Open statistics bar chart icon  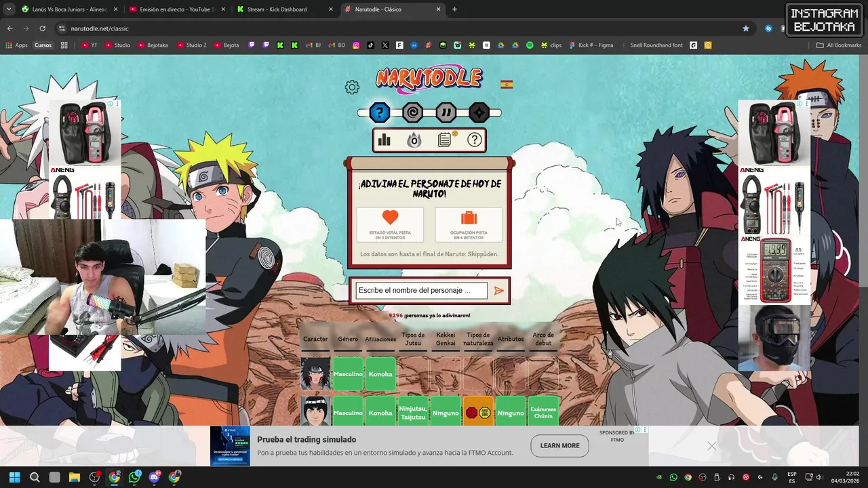tap(384, 140)
